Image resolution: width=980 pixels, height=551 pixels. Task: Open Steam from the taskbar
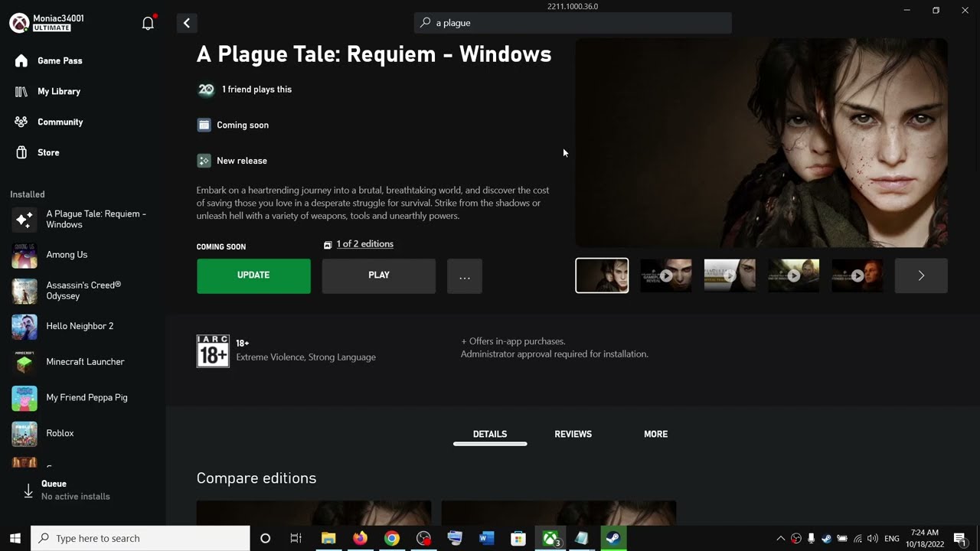(x=613, y=538)
